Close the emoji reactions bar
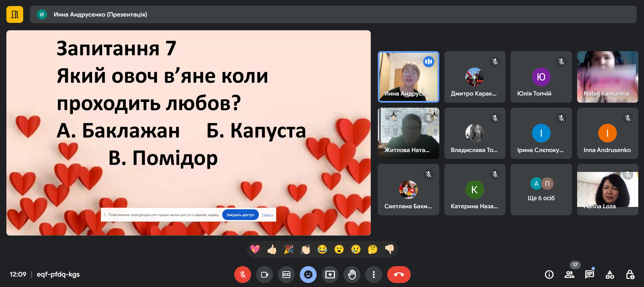The height and width of the screenshot is (287, 644). tap(308, 275)
